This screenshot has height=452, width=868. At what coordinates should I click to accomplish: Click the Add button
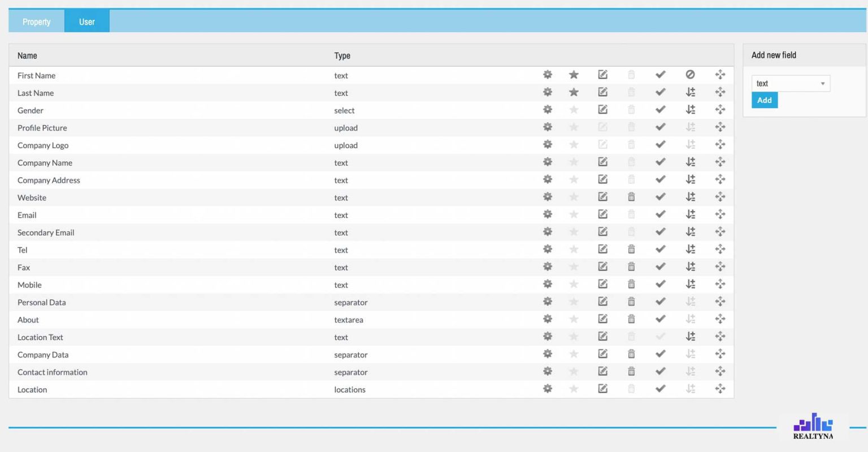point(765,100)
